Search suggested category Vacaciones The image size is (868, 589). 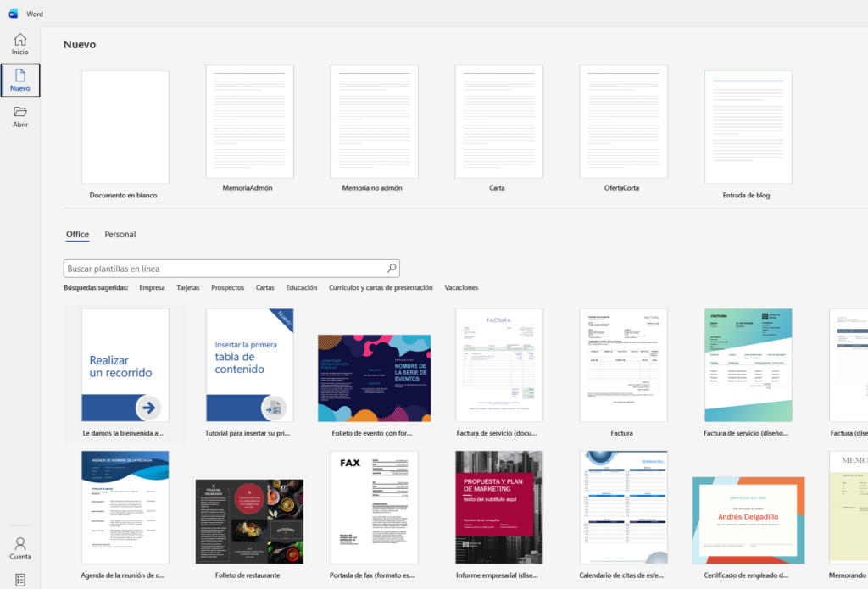click(461, 288)
